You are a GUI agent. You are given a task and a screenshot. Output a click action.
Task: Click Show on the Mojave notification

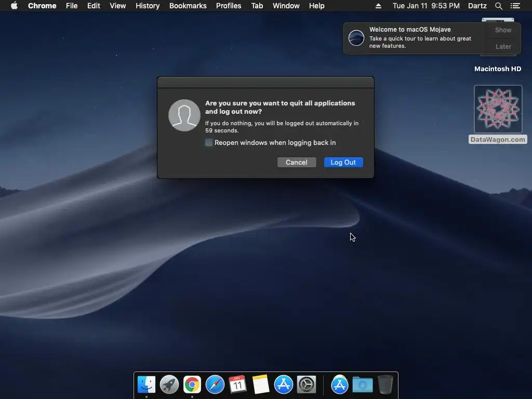click(503, 30)
